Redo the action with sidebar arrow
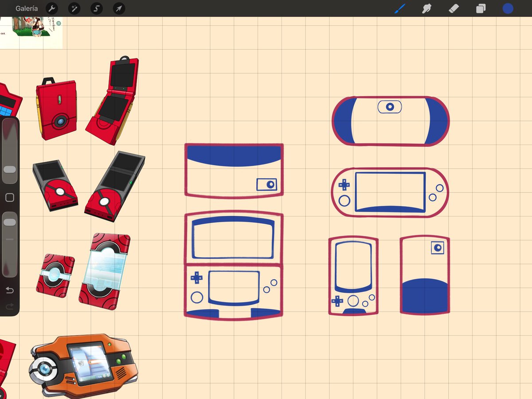 (10, 306)
